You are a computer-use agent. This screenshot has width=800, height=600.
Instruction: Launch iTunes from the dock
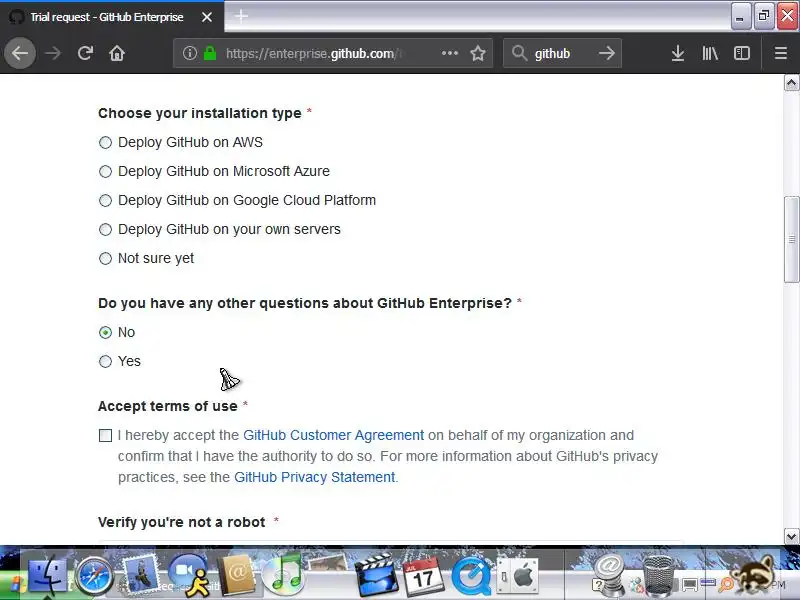[284, 574]
